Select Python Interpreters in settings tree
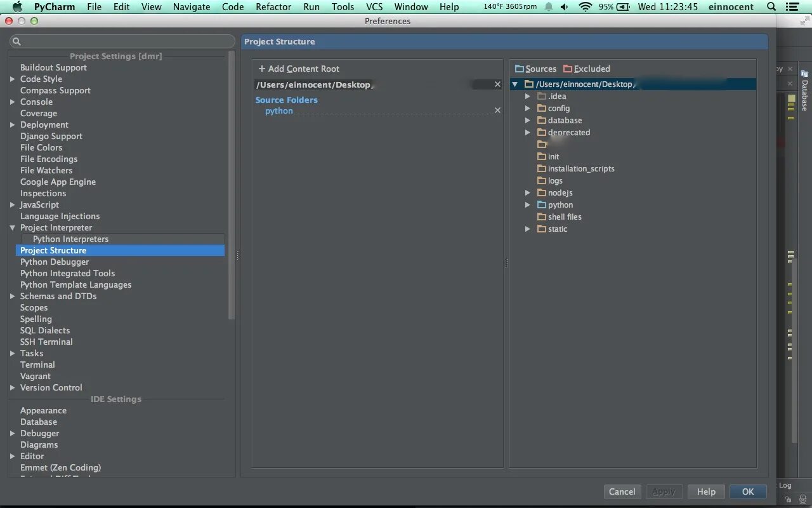 [x=70, y=239]
